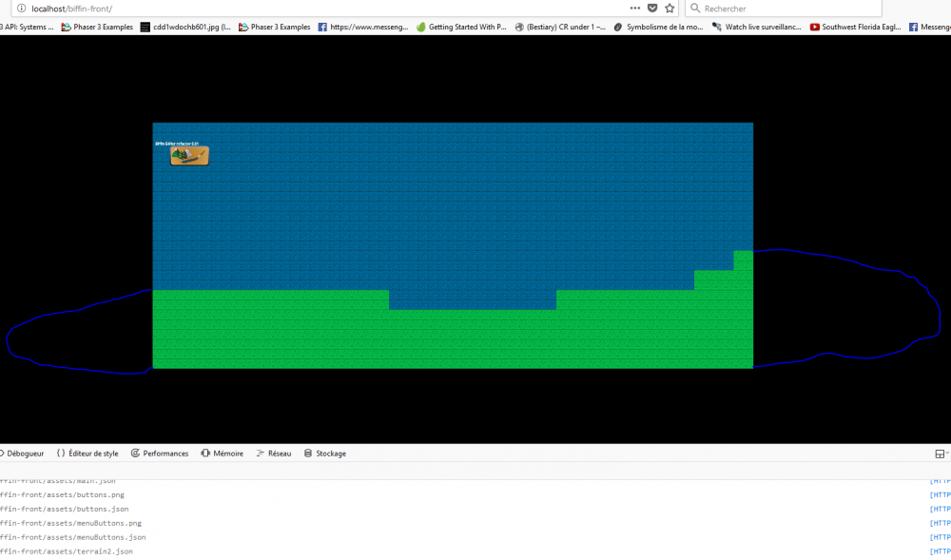Select the assets/menuButtons.json console entry

tap(73, 537)
